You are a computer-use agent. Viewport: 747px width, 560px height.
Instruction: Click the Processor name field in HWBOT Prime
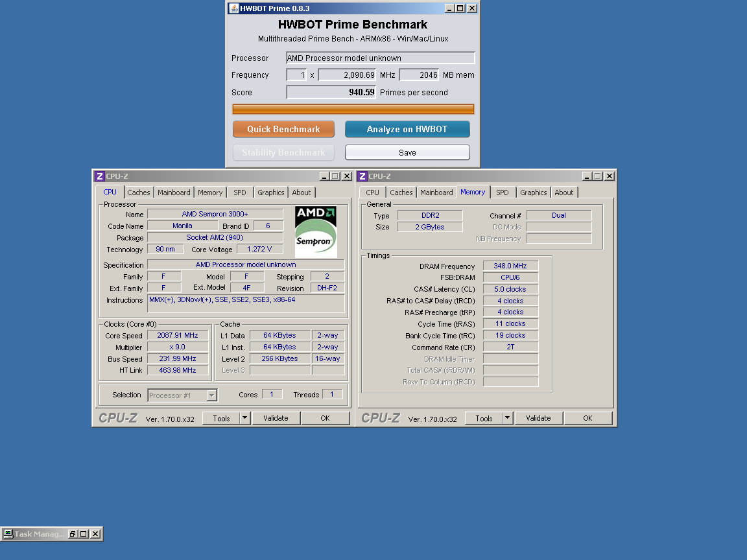(x=380, y=58)
